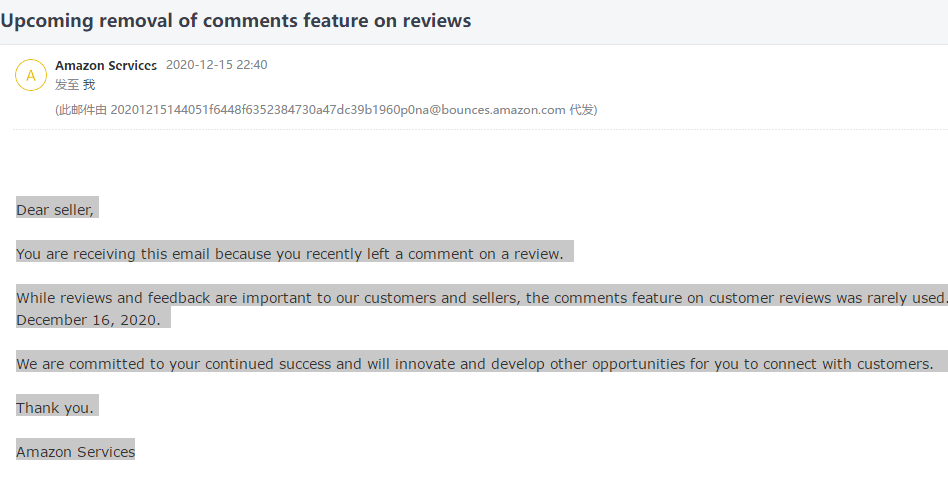This screenshot has height=482, width=948.
Task: Click the 'December 16, 2020.' date line
Action: click(88, 320)
